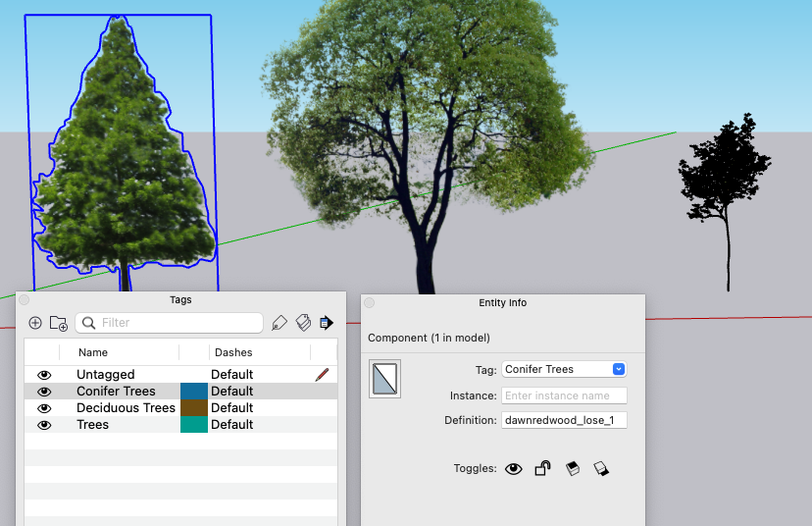The width and height of the screenshot is (812, 526).
Task: Click the purge unused tags icon
Action: (303, 322)
